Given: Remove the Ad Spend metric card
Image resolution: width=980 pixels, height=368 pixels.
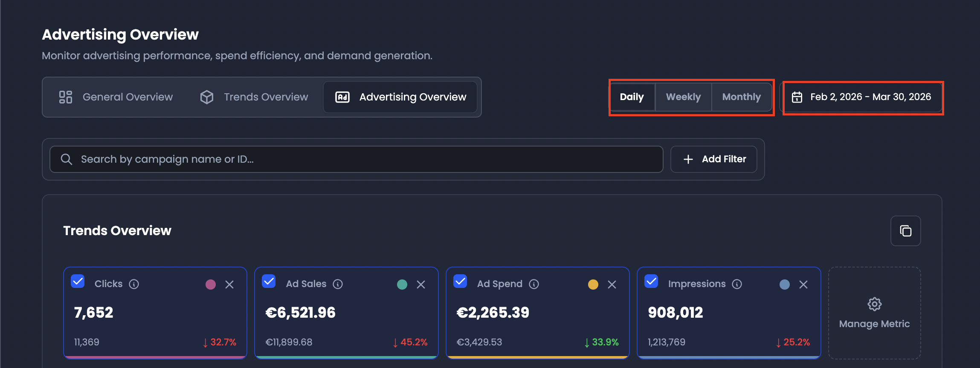Looking at the screenshot, I should (x=612, y=285).
